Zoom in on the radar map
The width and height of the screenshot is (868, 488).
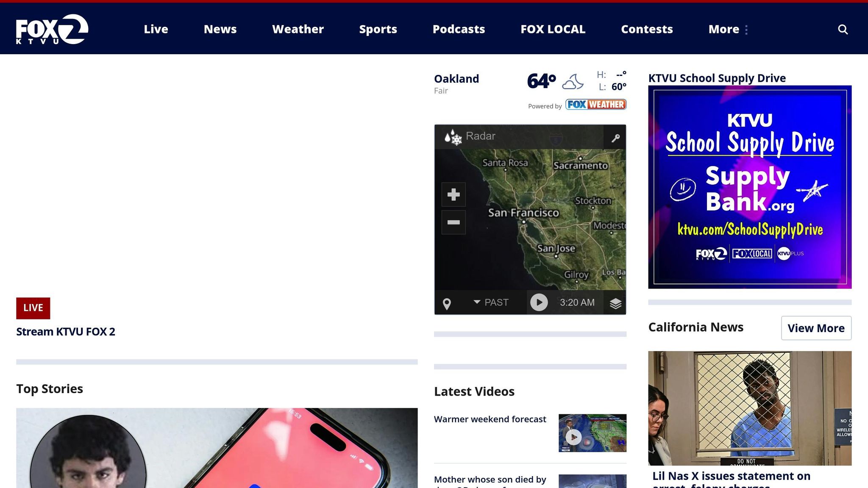[x=453, y=194]
